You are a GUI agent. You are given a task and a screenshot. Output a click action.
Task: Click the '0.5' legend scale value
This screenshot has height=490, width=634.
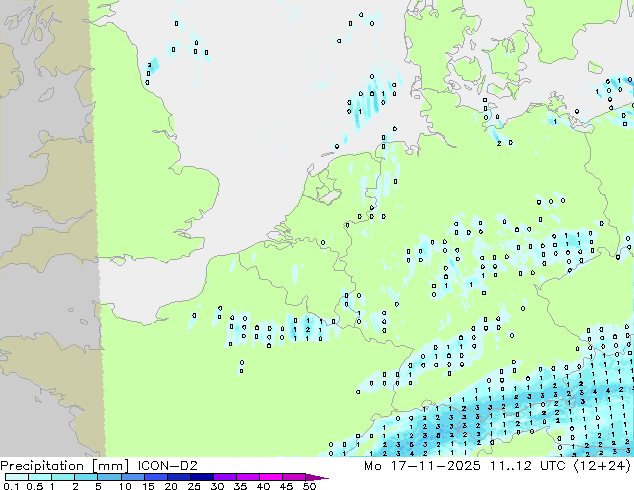(x=35, y=486)
